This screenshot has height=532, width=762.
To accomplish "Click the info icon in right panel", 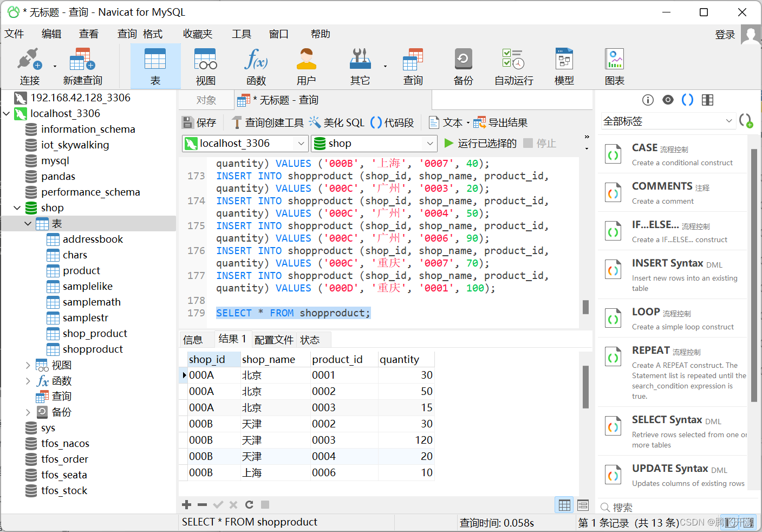I will 648,100.
